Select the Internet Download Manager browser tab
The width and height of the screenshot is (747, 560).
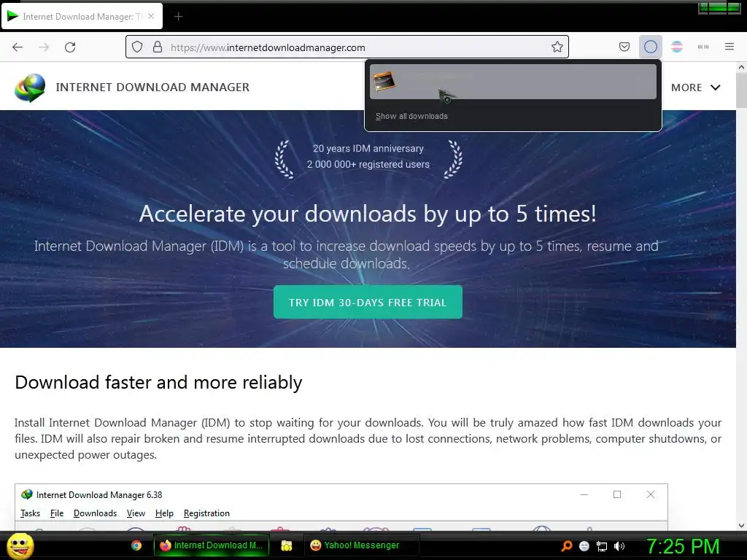82,16
